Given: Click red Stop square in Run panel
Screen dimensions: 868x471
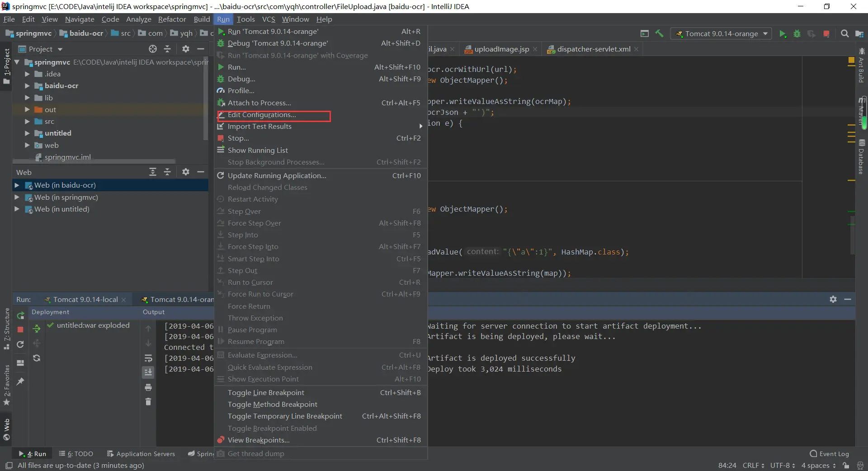Looking at the screenshot, I should (20, 330).
